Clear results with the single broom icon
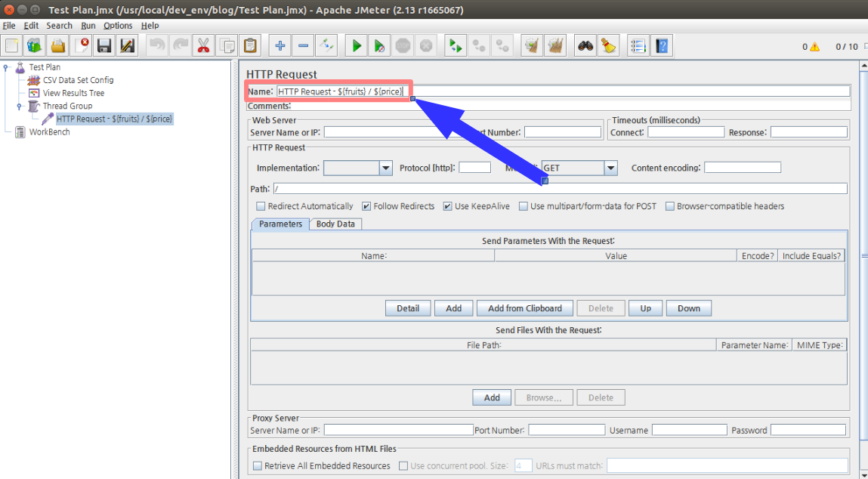868x479 pixels. click(x=532, y=45)
